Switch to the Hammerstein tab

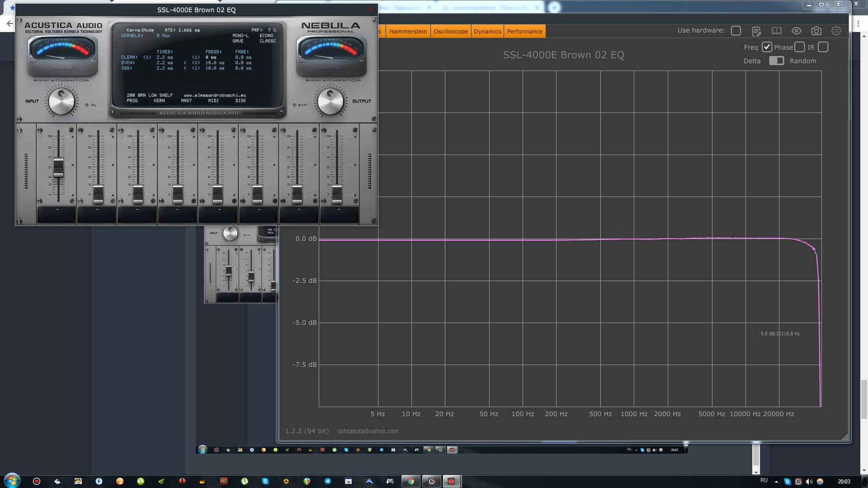(x=408, y=31)
